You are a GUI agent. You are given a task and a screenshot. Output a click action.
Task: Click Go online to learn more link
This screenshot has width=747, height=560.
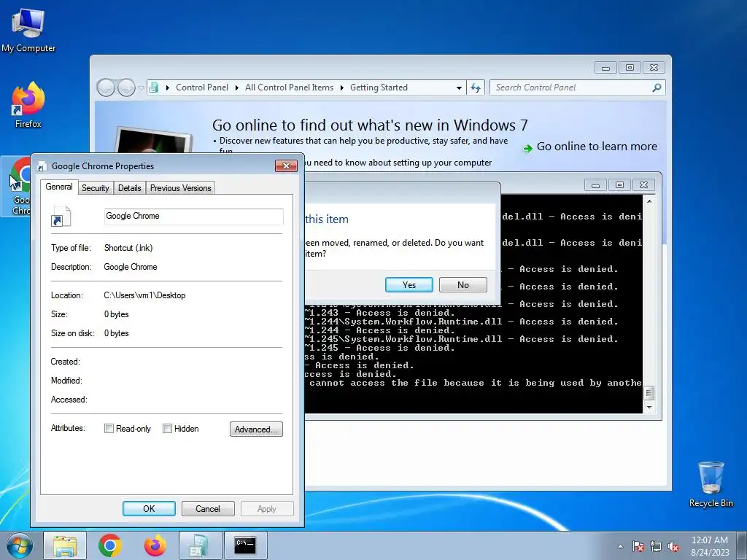click(x=597, y=147)
